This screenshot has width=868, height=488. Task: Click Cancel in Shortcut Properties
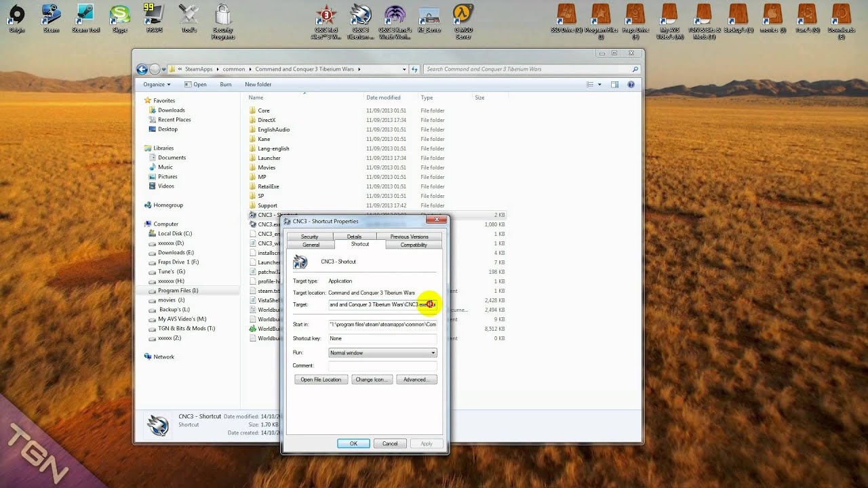point(390,443)
